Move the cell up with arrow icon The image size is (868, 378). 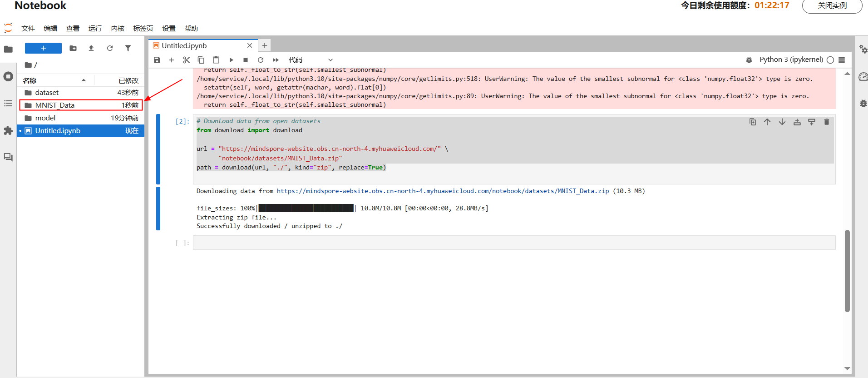tap(767, 122)
